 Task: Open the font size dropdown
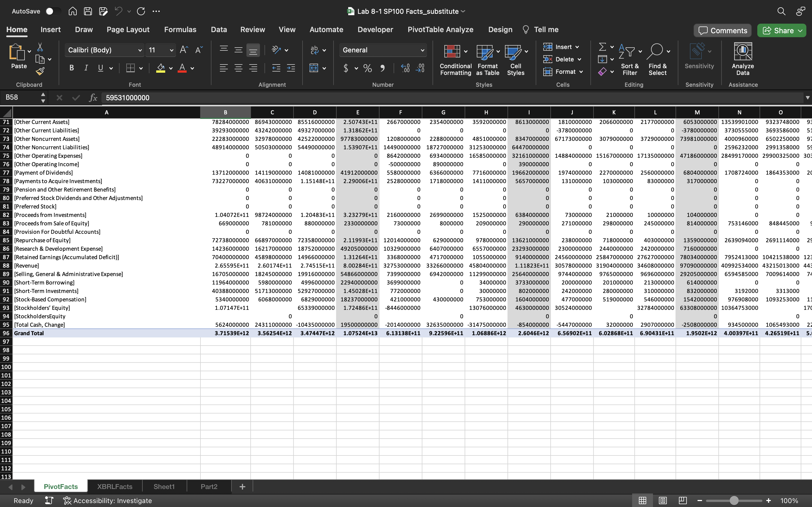(171, 50)
